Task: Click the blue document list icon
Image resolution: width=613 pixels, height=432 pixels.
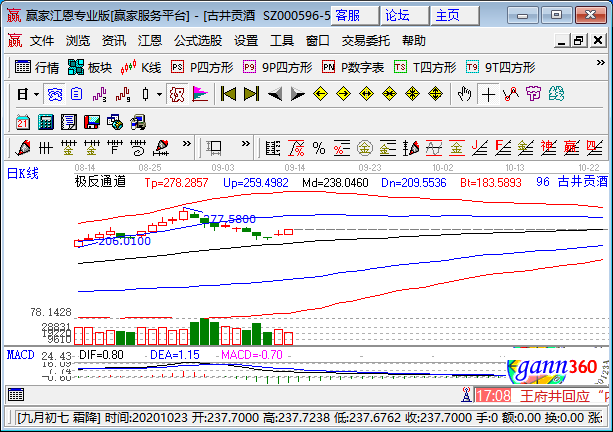Action: 77,94
